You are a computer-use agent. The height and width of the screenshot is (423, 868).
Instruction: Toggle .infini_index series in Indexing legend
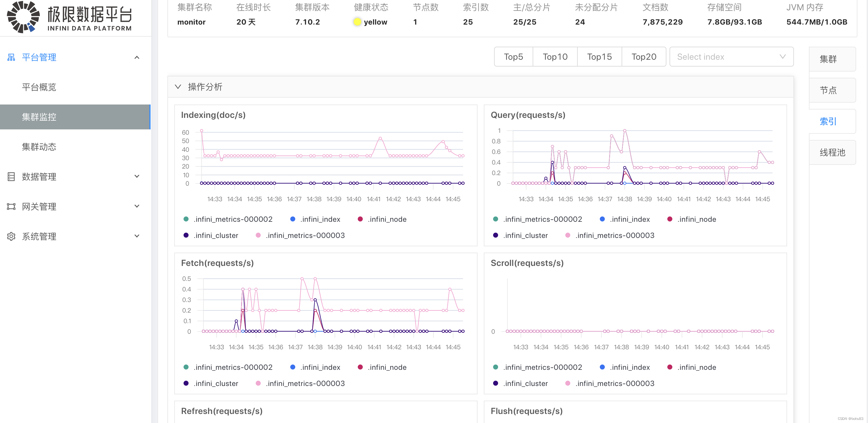click(x=320, y=219)
